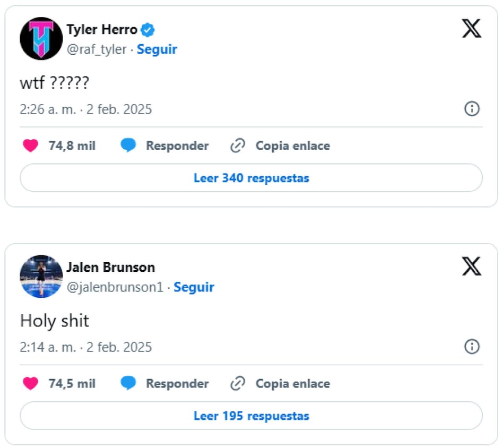Read the 195 replies to Jalen Brunson
This screenshot has height=447, width=504.
(251, 416)
